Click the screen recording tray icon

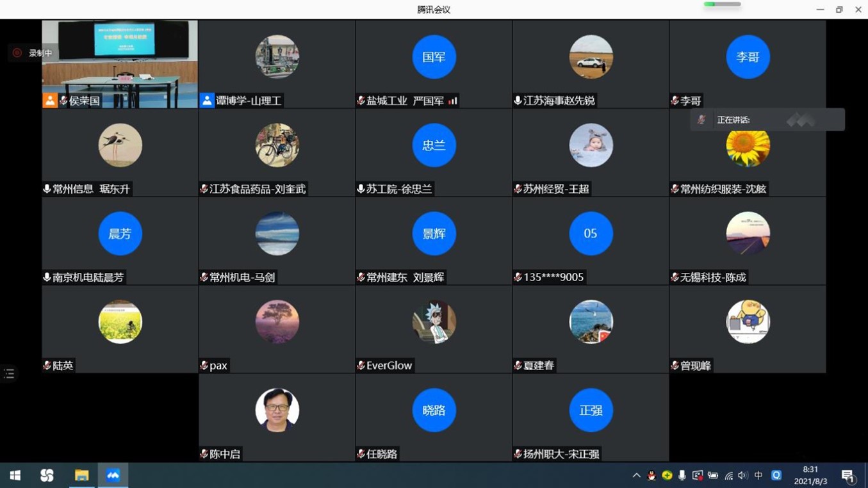click(698, 476)
